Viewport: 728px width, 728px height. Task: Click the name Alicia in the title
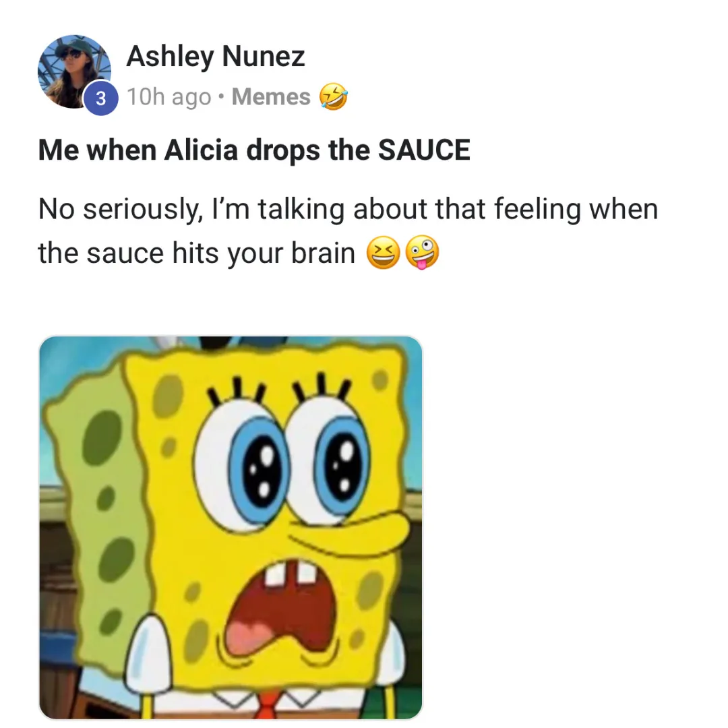pos(201,150)
